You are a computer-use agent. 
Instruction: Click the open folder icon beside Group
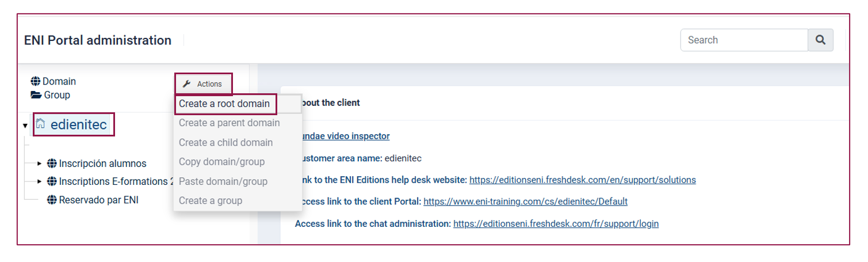[36, 95]
